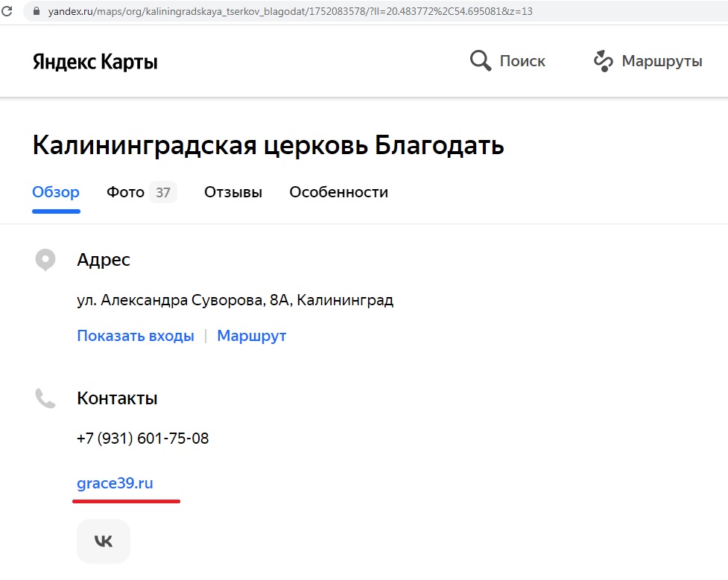Click the Маршруты label in the header
Image resolution: width=728 pixels, height=580 pixels.
click(x=662, y=61)
